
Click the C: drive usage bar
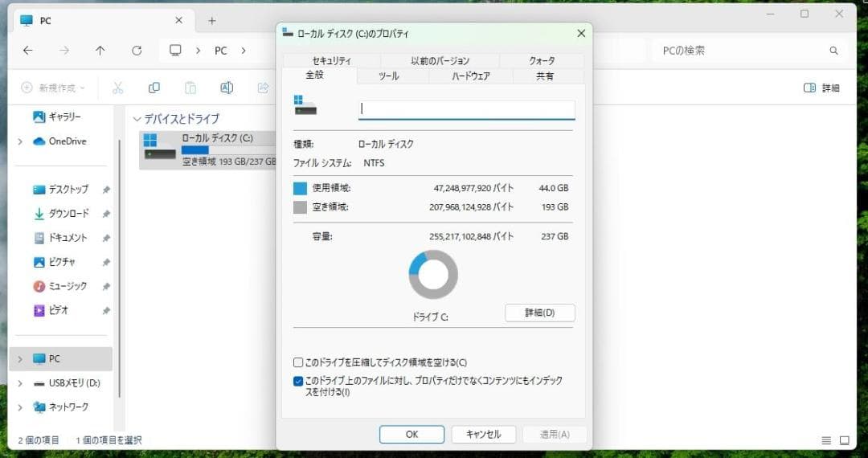tap(228, 150)
